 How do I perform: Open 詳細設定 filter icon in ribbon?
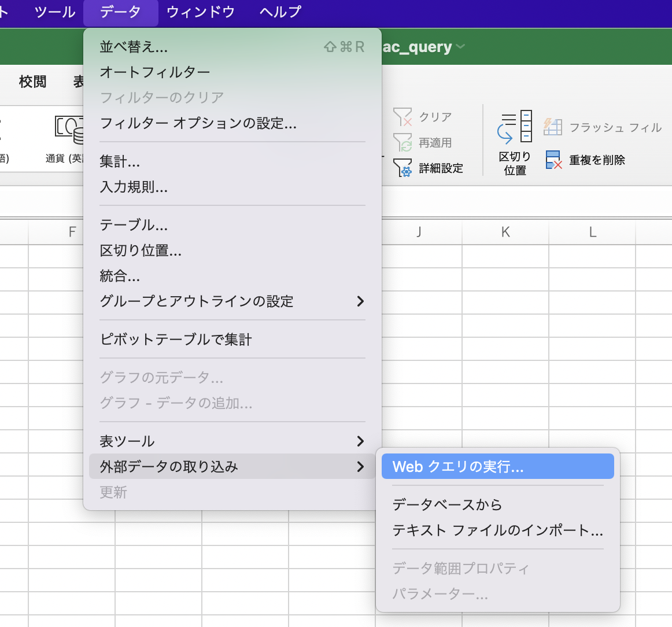(403, 168)
